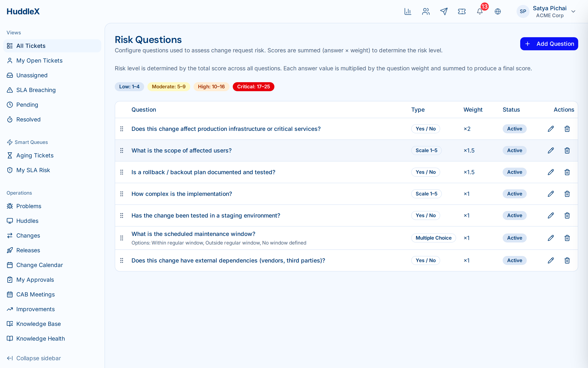Open My Approvals

[52, 280]
